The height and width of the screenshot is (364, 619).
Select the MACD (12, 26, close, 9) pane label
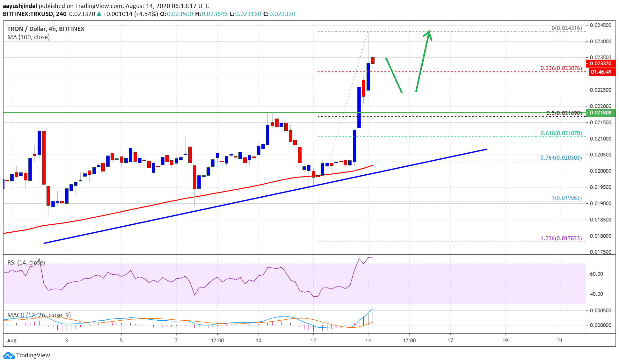tap(39, 315)
